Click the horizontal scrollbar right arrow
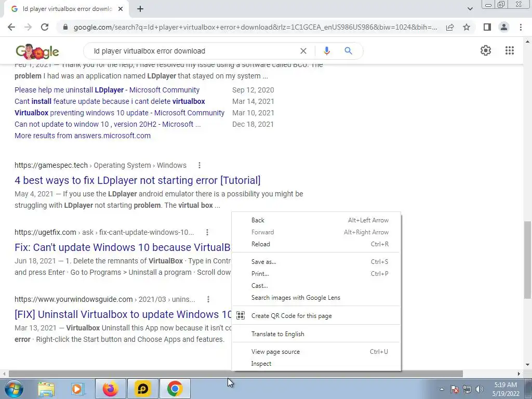The width and height of the screenshot is (532, 399). pyautogui.click(x=519, y=374)
